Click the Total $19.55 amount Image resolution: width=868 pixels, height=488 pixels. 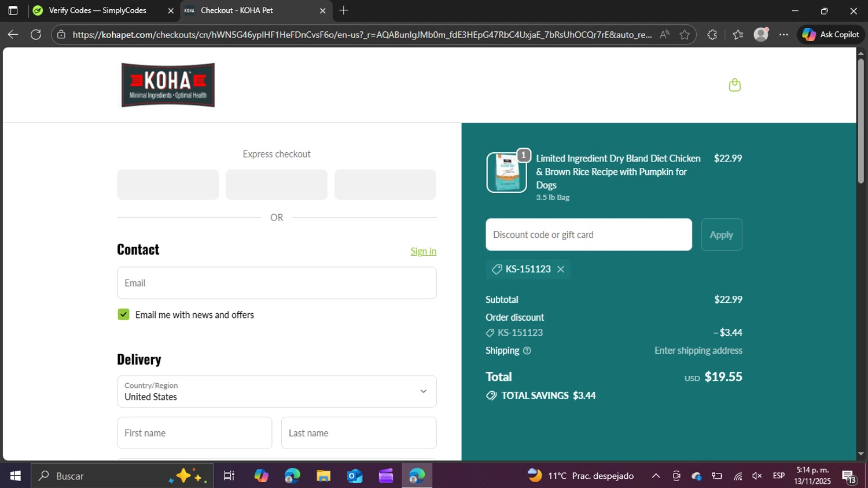tap(723, 377)
